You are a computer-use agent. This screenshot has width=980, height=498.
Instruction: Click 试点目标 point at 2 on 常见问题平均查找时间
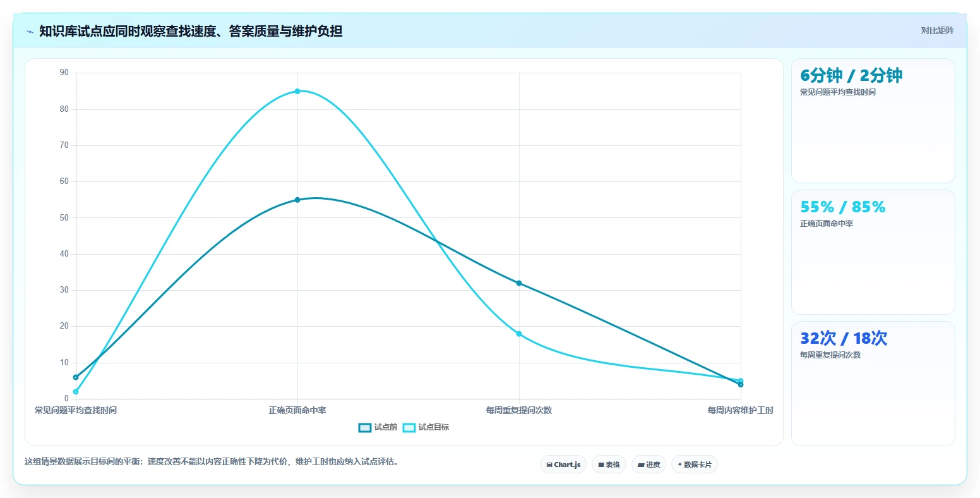76,392
